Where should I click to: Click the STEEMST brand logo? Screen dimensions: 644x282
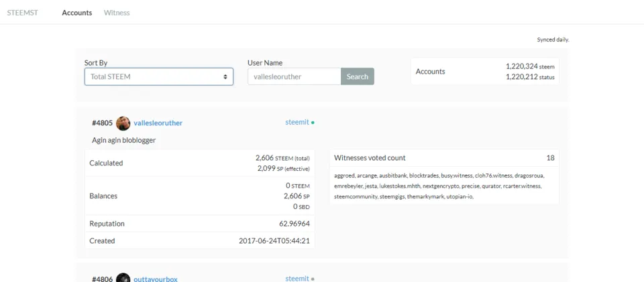point(23,13)
